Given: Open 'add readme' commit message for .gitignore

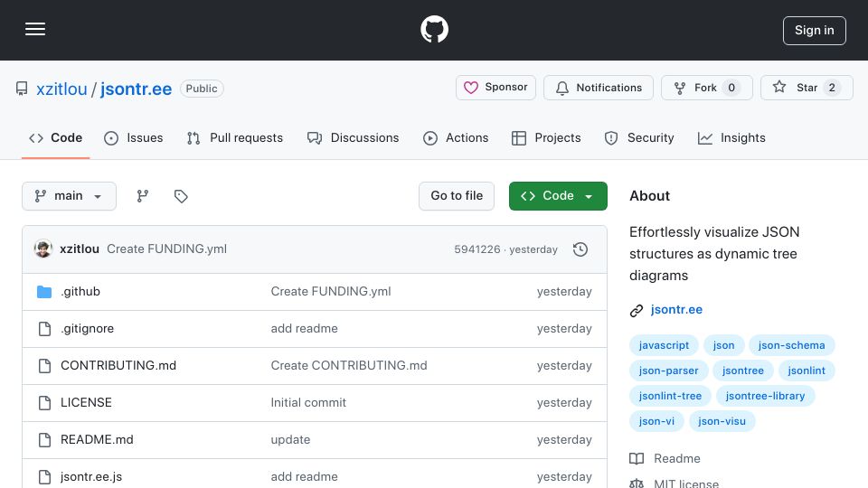Looking at the screenshot, I should (x=304, y=329).
